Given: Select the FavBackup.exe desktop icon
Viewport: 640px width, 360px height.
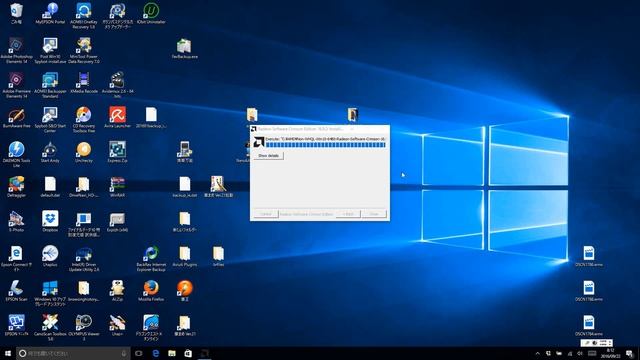Looking at the screenshot, I should 184,49.
